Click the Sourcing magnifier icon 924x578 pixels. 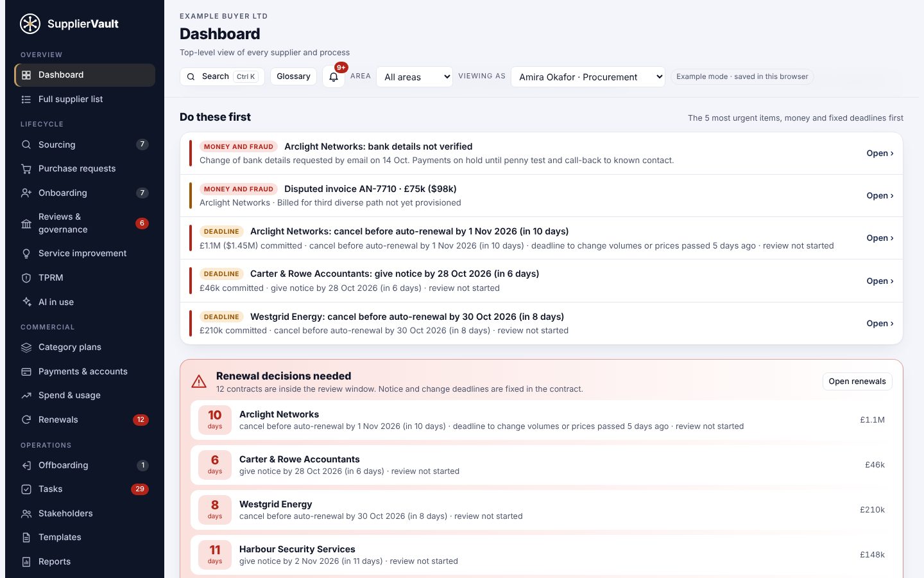click(26, 144)
